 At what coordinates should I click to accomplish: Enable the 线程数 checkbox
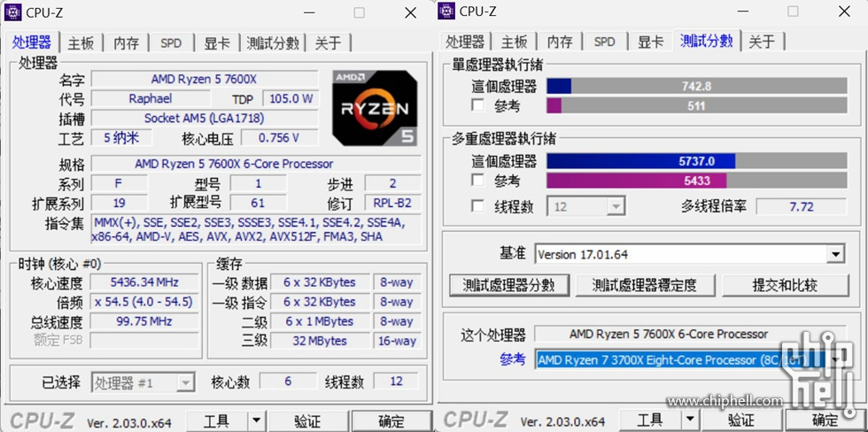point(477,206)
